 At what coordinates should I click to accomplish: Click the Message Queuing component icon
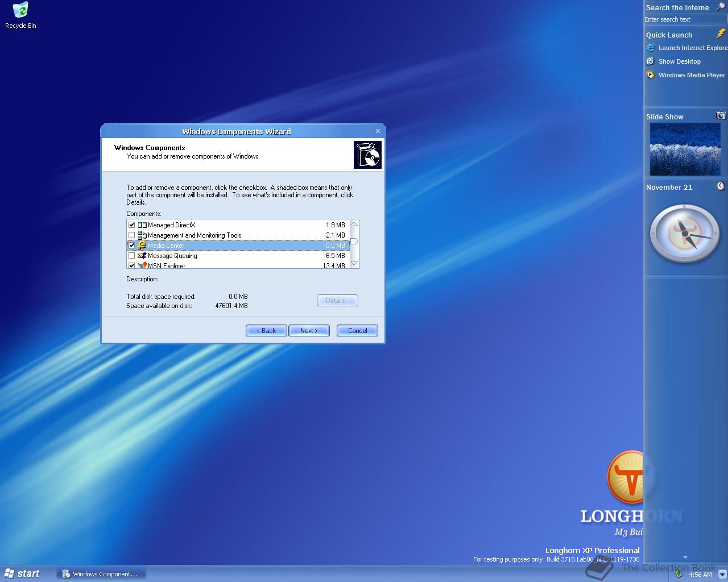point(142,256)
